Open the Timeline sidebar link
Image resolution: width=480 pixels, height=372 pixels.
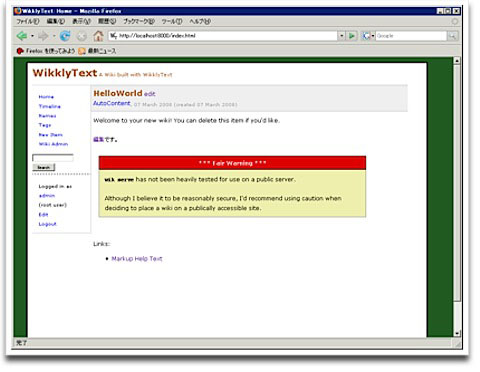tap(50, 106)
